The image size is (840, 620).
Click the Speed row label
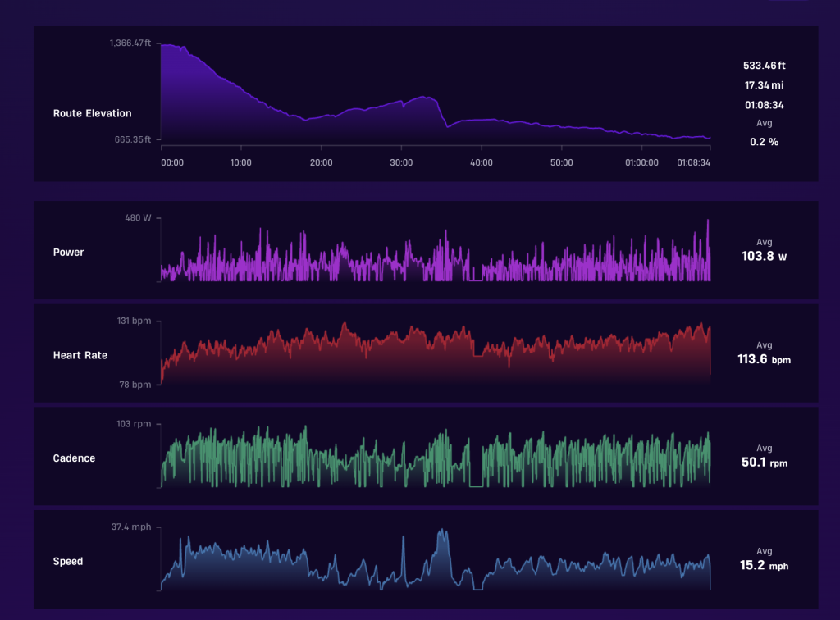click(x=68, y=561)
